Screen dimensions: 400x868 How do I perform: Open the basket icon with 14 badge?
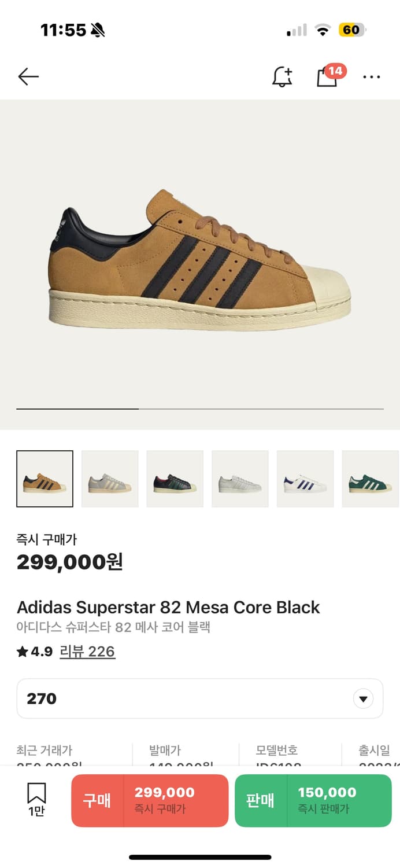pos(327,76)
